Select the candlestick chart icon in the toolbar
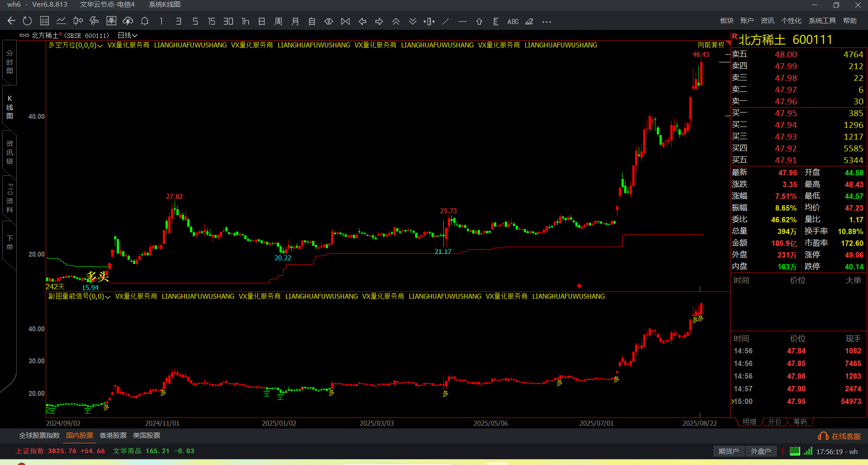The image size is (868, 465). tap(78, 21)
